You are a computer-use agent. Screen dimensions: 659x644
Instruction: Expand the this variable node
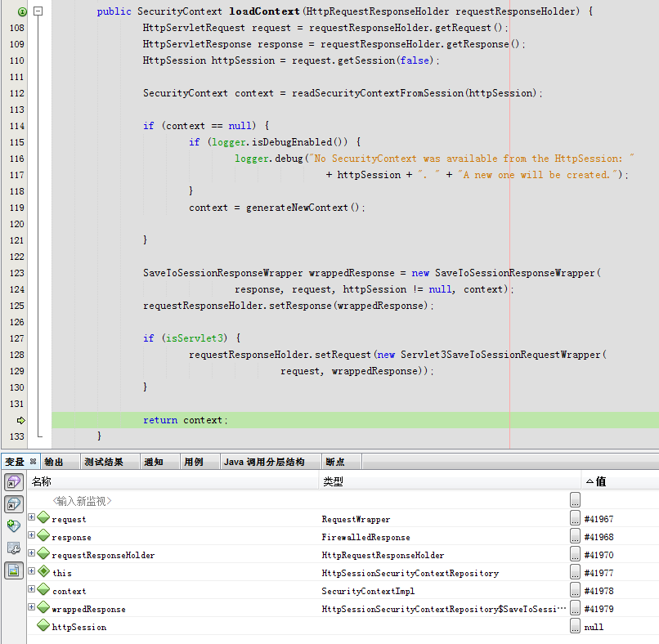[32, 571]
